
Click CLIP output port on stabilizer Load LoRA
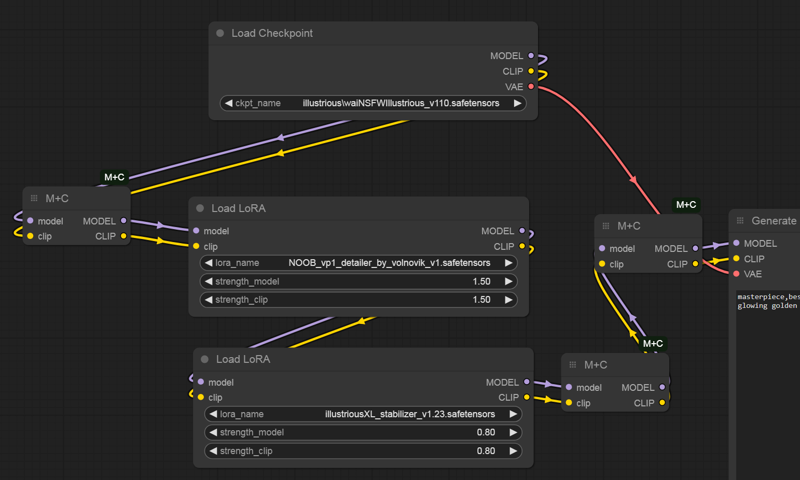[x=527, y=397]
